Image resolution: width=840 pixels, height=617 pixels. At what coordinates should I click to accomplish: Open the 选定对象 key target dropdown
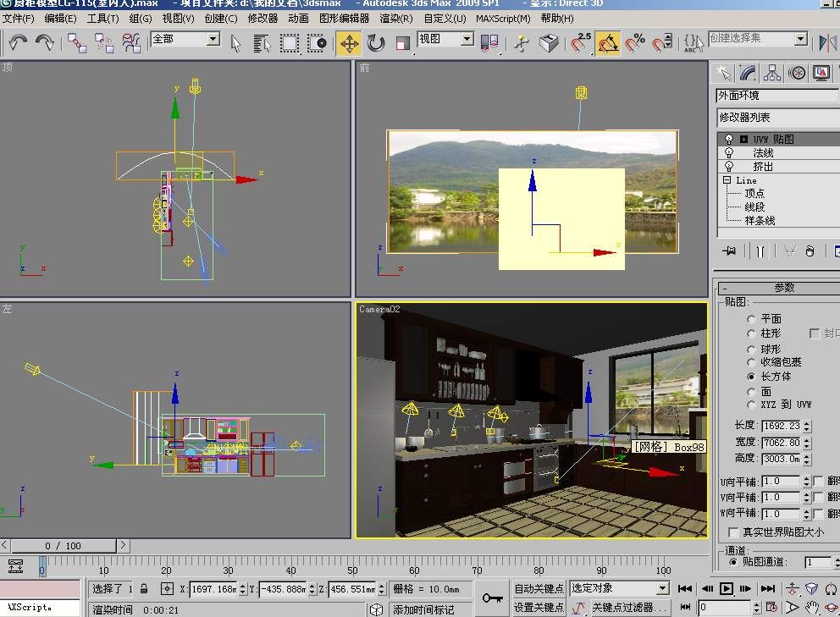tap(663, 588)
